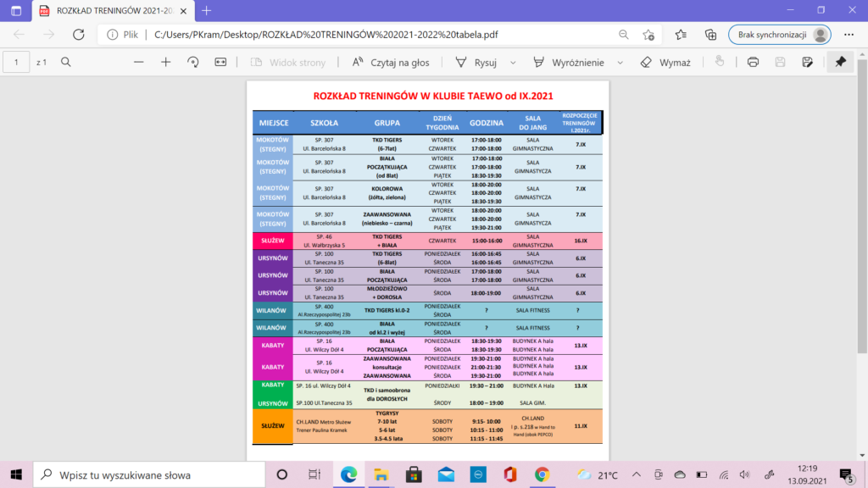Viewport: 868px width, 488px height.
Task: Click the Czytaj na głos button
Action: (391, 62)
